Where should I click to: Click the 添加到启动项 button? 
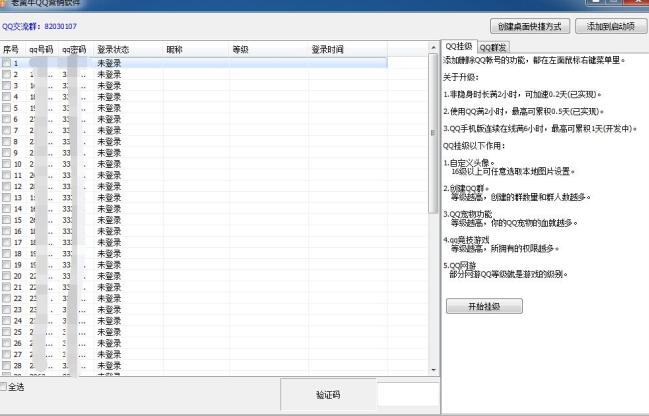pos(611,26)
